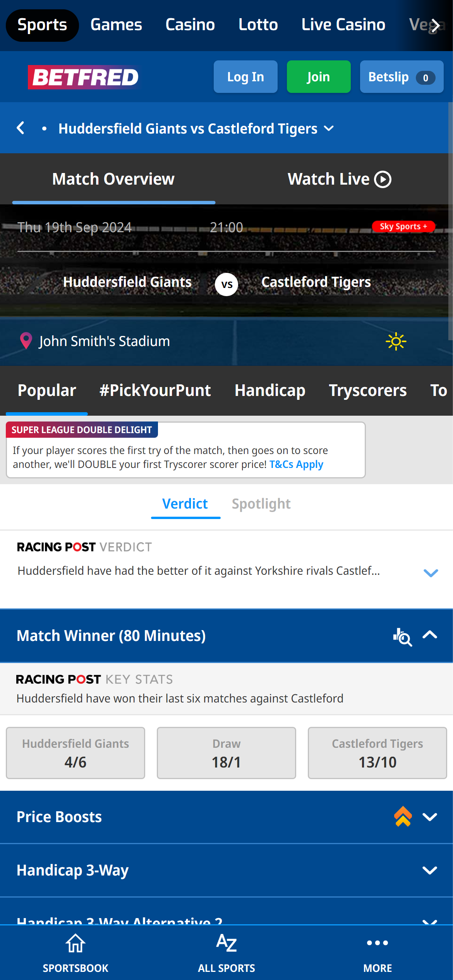Check the weather via the sun icon
This screenshot has height=980, width=453.
395,341
